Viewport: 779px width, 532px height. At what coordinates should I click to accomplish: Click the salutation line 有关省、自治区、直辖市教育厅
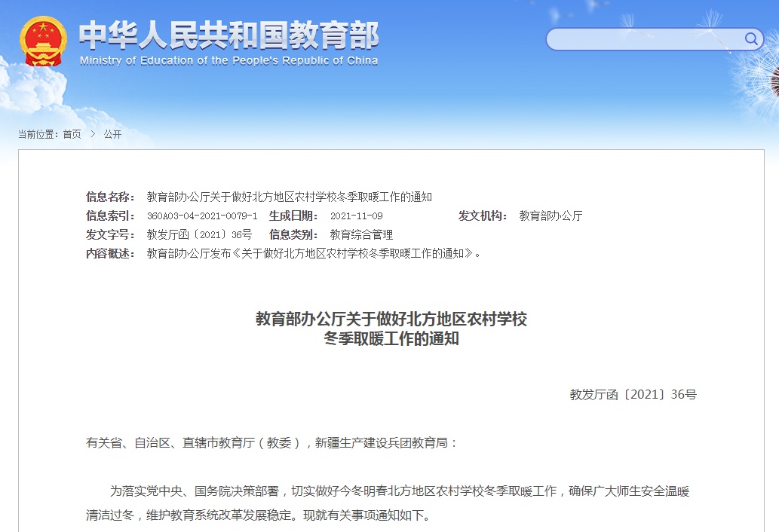[x=271, y=442]
